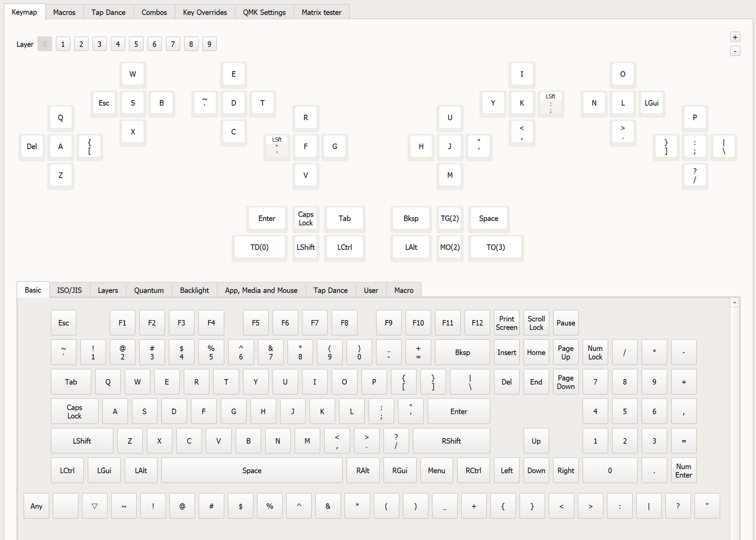Open the Tap Dance tab in top bar
Screen dimensions: 756x540
tap(108, 12)
